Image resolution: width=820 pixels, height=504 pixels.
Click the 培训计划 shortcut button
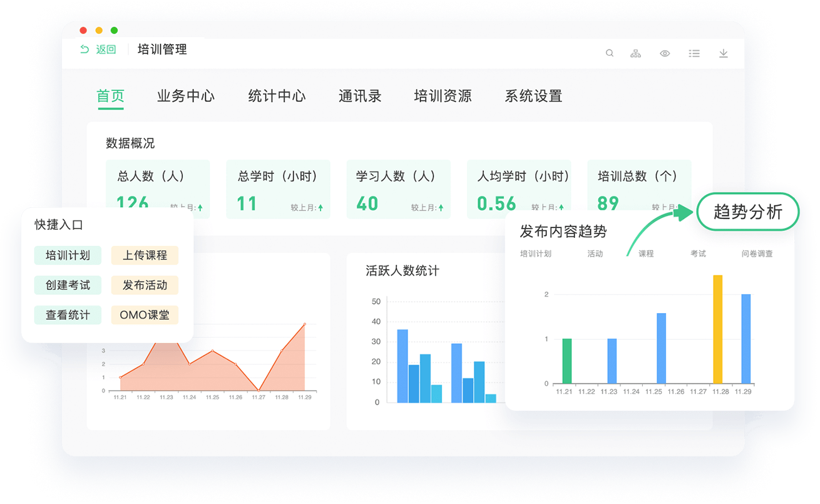click(x=68, y=255)
